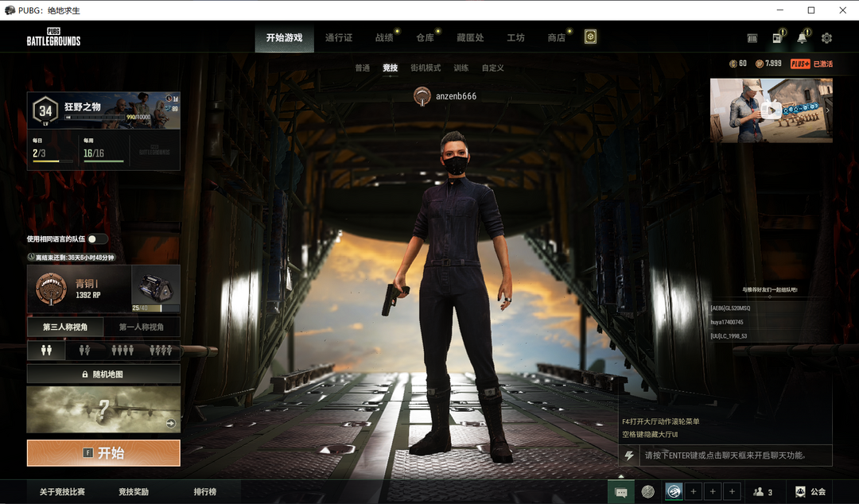Select the second team mode icon

pyautogui.click(x=84, y=350)
